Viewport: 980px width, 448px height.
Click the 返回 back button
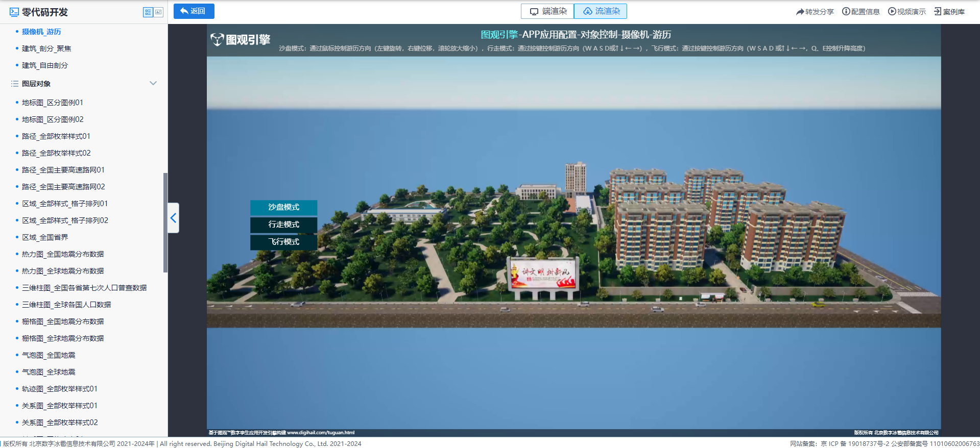(194, 11)
